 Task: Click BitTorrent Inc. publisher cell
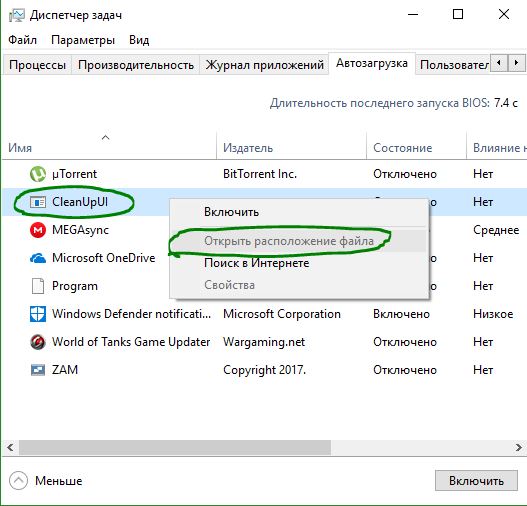(260, 174)
